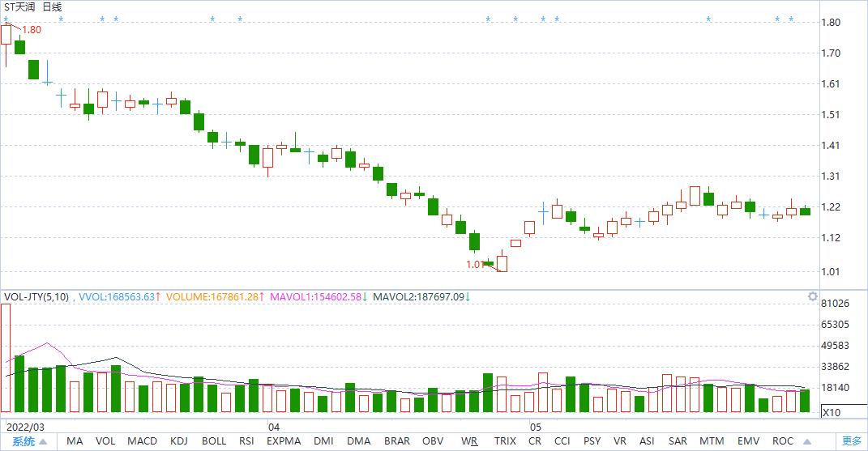Click the red 1.01 low-price annotation
The image size is (868, 451).
(x=475, y=265)
